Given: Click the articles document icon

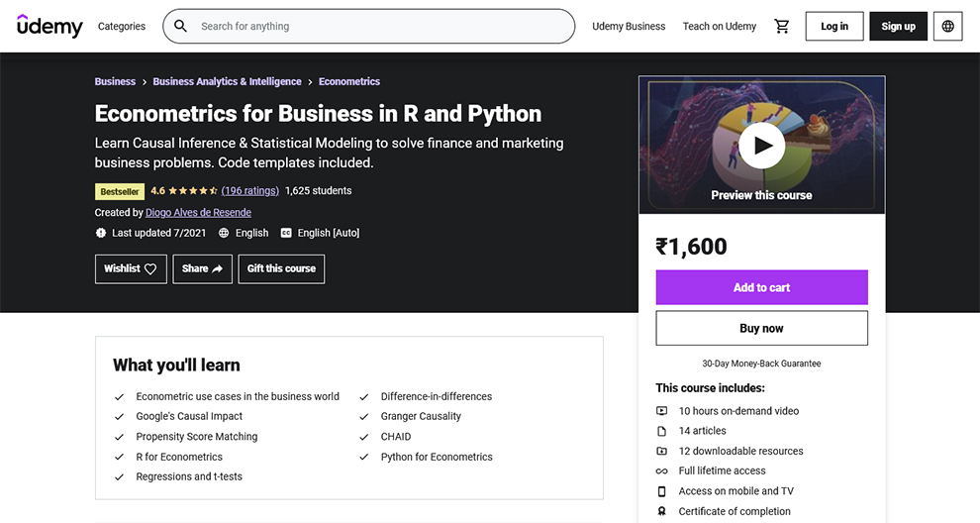Looking at the screenshot, I should pos(661,431).
